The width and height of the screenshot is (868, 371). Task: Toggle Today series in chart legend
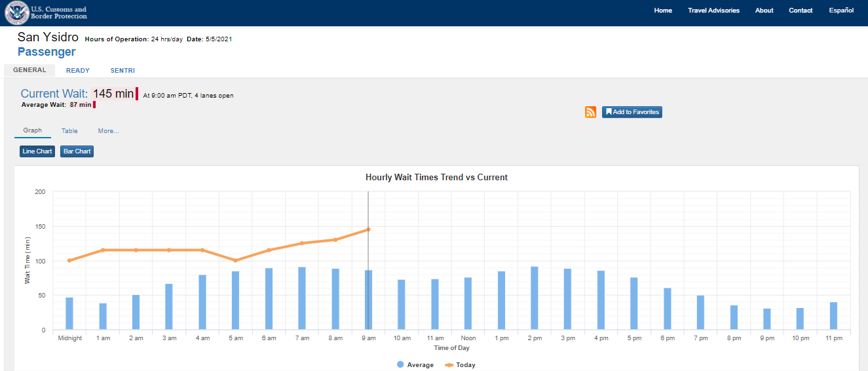click(x=460, y=365)
